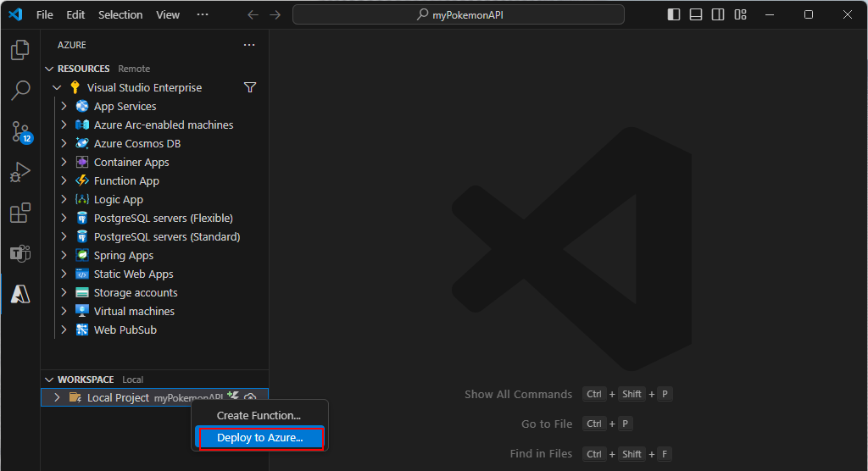The height and width of the screenshot is (471, 868).
Task: Choose Create Function... from context menu
Action: tap(259, 416)
